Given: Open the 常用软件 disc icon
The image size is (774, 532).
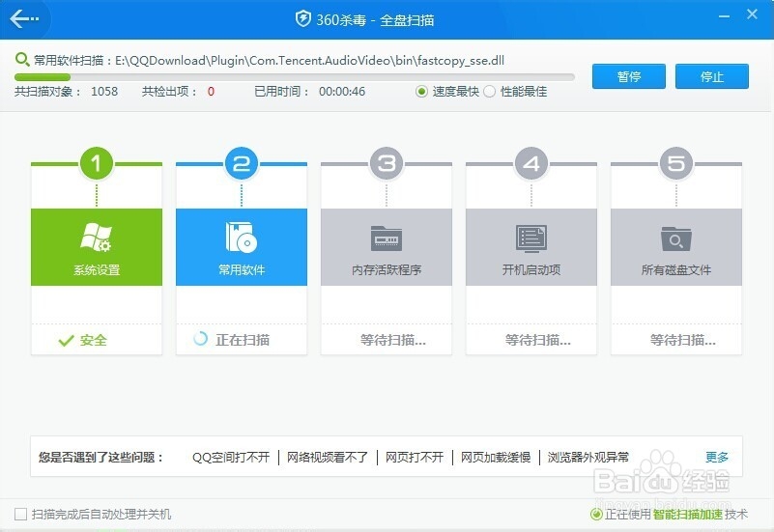Looking at the screenshot, I should click(x=242, y=238).
